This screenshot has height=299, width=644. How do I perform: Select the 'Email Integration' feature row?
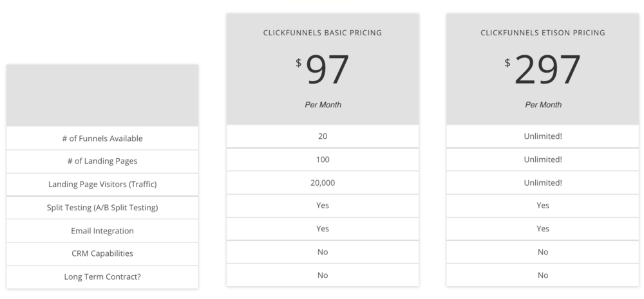click(x=102, y=230)
